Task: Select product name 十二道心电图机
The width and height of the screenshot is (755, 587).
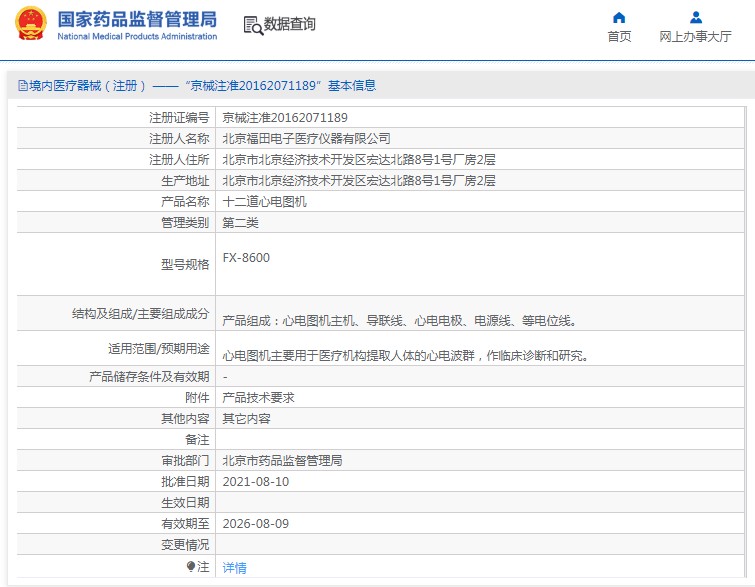Action: pyautogui.click(x=264, y=201)
